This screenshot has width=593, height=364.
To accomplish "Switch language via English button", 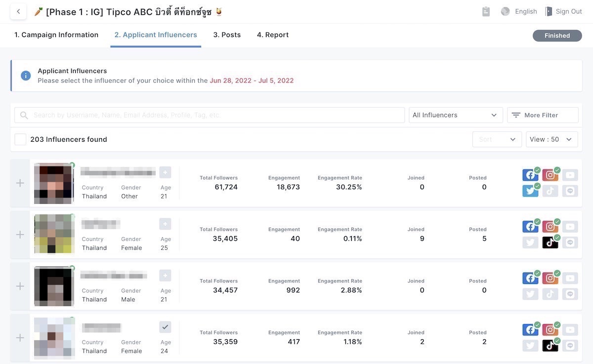I will 519,11.
